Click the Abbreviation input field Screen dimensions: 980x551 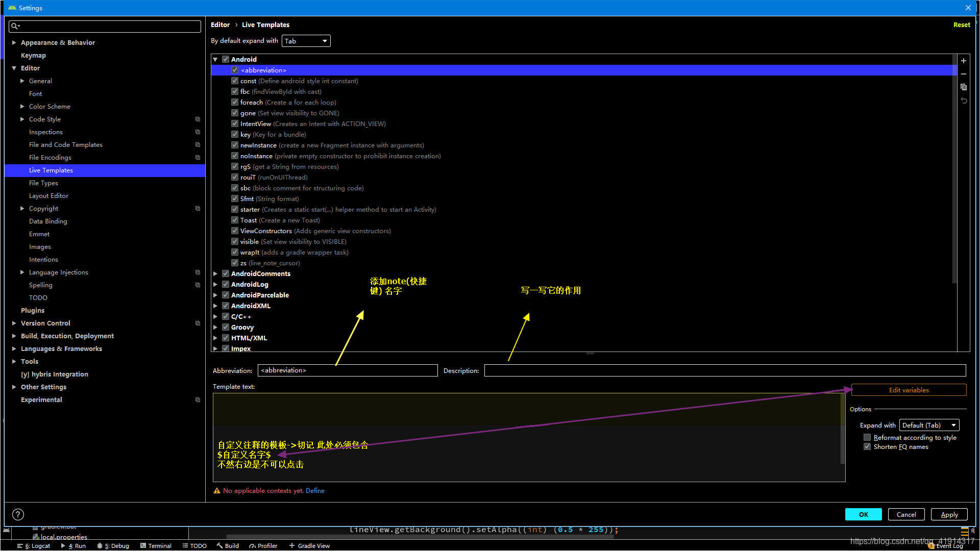pos(348,370)
